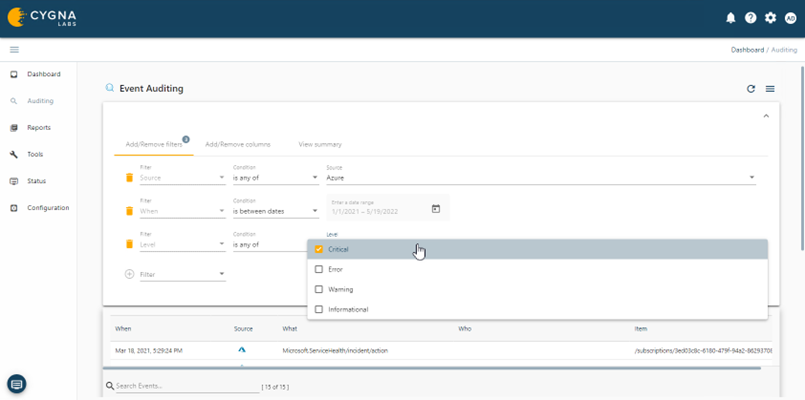Click the Configuration sidebar icon
805x400 pixels.
[14, 208]
